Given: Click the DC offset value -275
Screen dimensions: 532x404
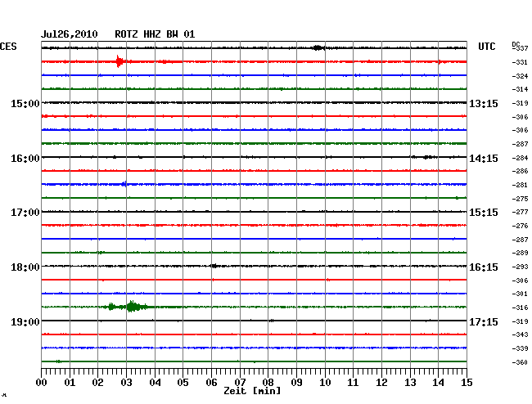Looking at the screenshot, I should tap(520, 199).
